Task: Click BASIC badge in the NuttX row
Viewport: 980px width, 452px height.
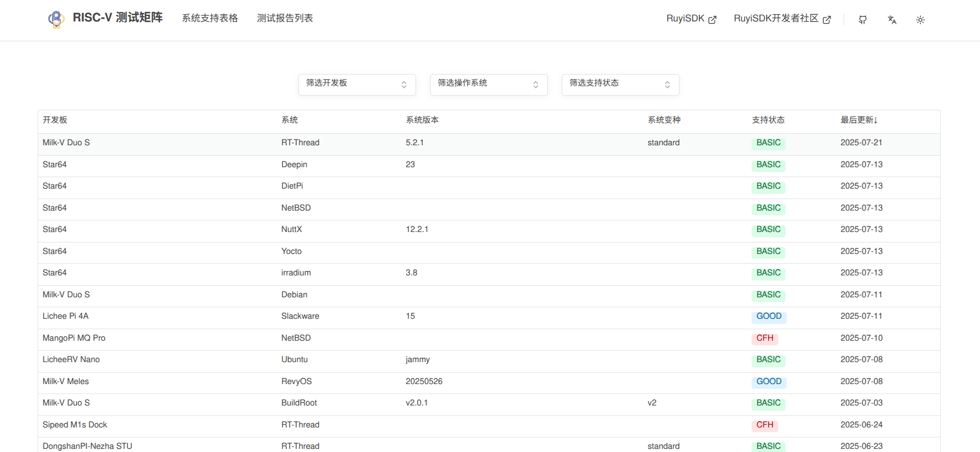Action: (768, 230)
